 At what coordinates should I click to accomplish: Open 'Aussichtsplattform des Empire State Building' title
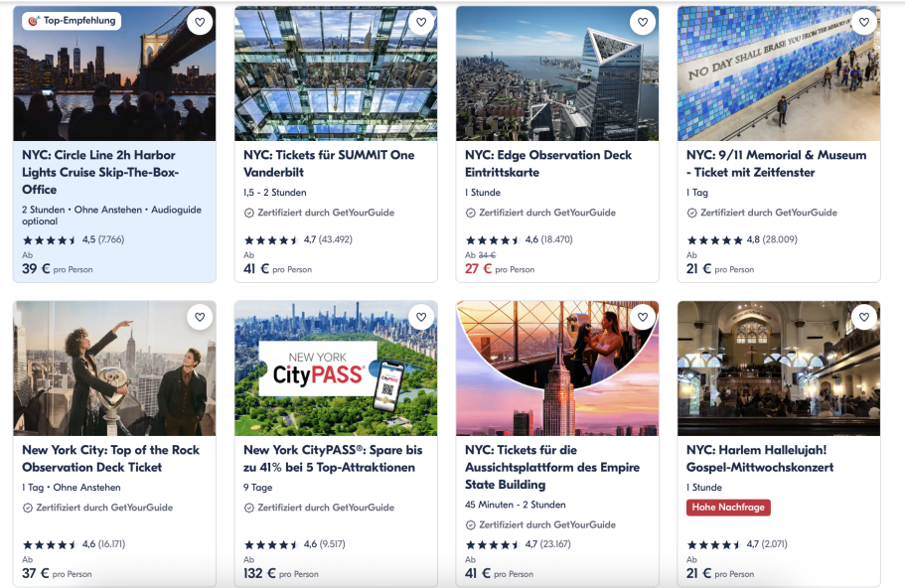click(552, 467)
